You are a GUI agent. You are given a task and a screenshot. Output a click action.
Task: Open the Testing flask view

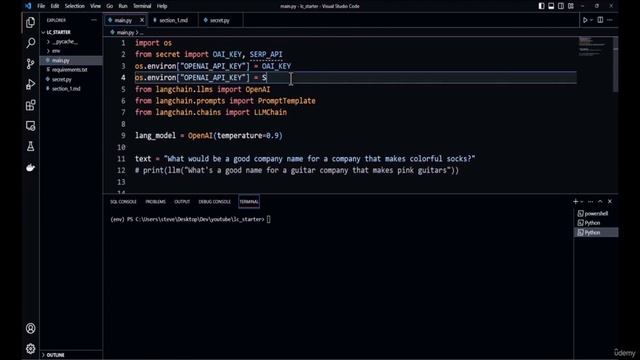[x=31, y=147]
